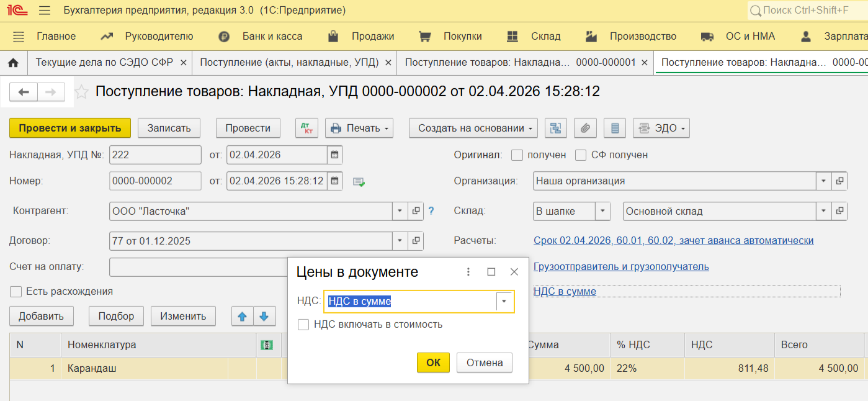This screenshot has height=401, width=868.
Task: Close the Цены в документе dialog
Action: point(514,272)
